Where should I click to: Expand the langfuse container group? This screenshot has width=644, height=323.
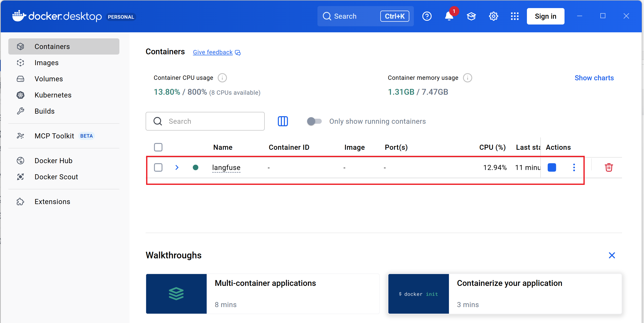tap(177, 167)
